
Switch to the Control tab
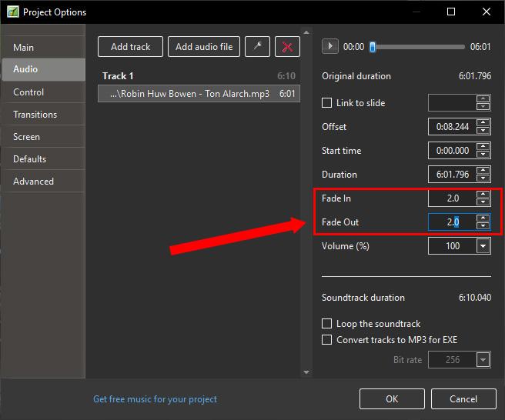click(x=44, y=92)
